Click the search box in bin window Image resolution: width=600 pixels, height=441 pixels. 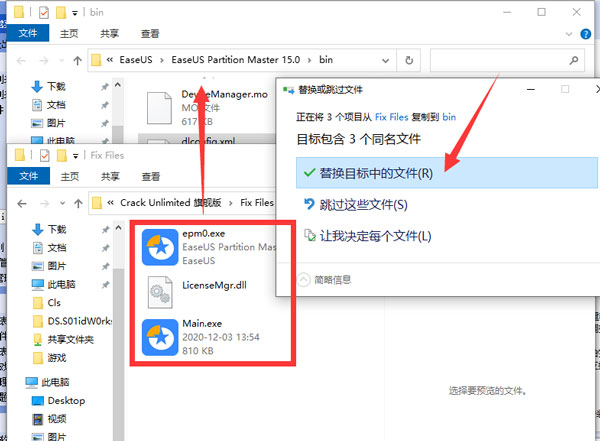pos(507,60)
